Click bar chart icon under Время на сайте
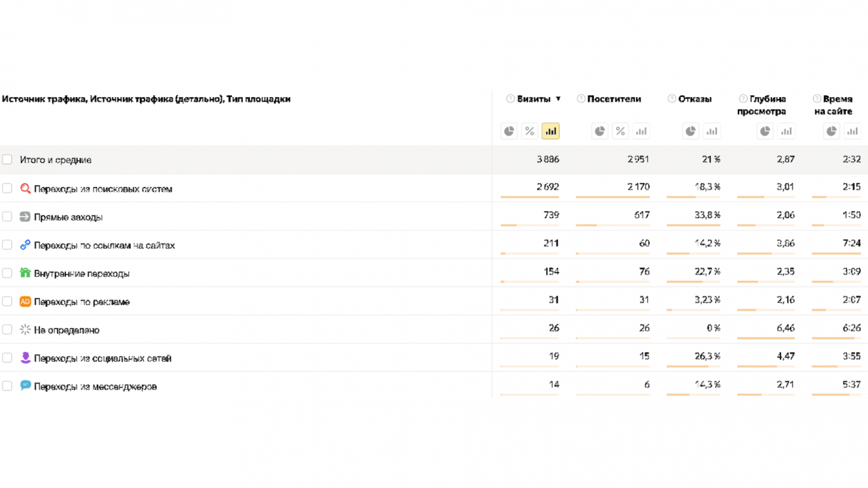This screenshot has width=868, height=488. 852,131
